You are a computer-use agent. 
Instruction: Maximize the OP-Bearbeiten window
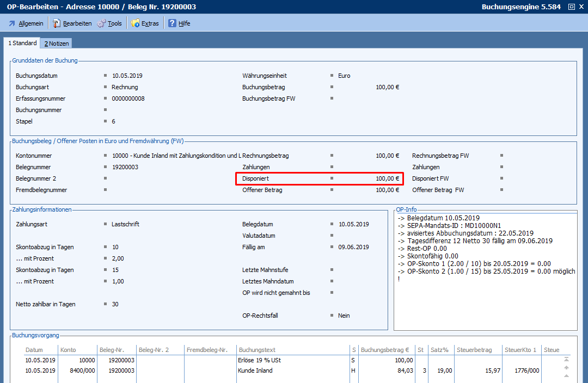pyautogui.click(x=571, y=7)
